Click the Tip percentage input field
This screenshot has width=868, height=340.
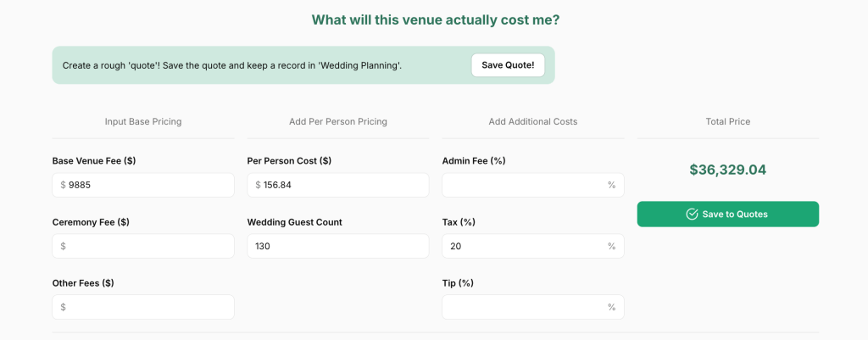(526, 307)
